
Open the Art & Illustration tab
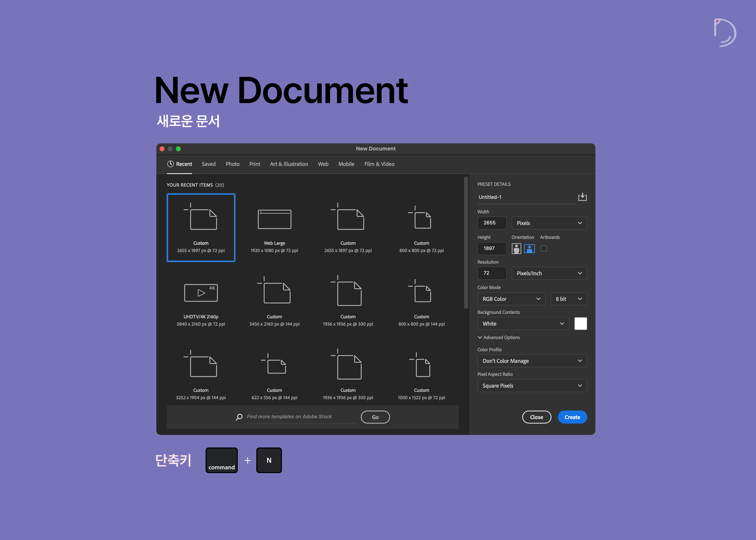(289, 164)
